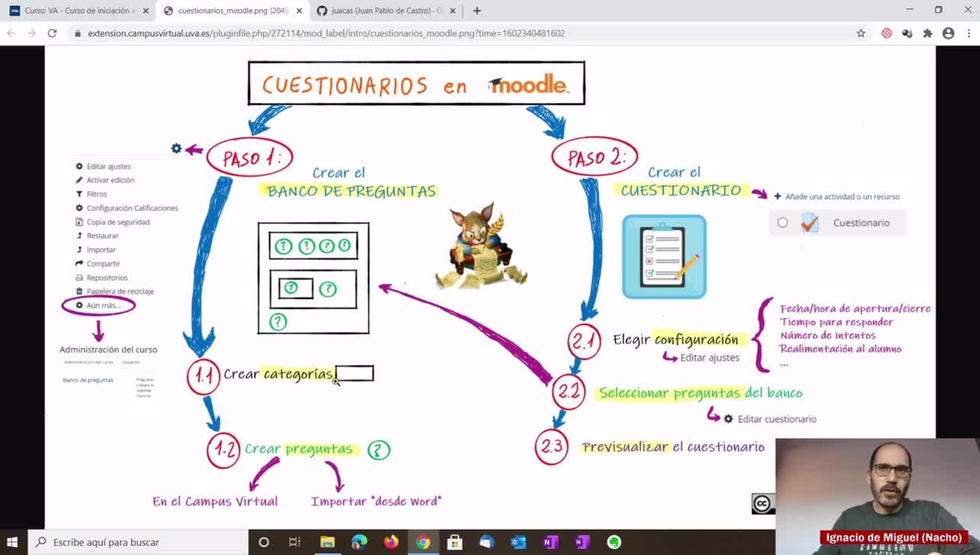Close the juacas GitHub tab
Viewport: 980px width, 555px height.
tap(452, 11)
